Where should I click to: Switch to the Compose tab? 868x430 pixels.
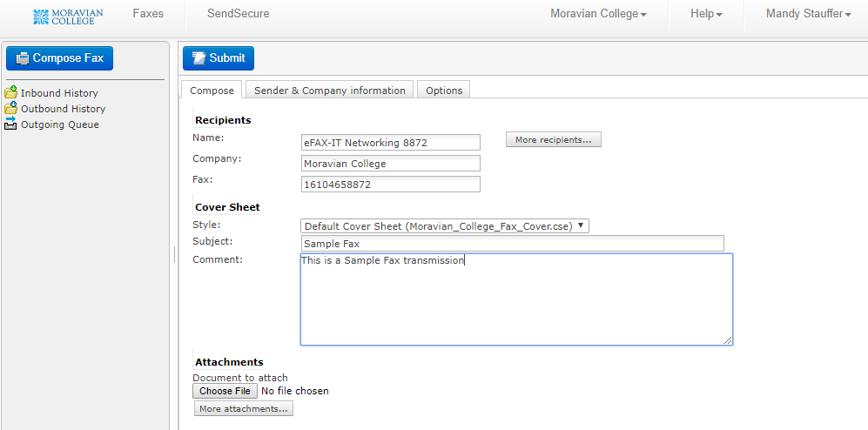click(x=212, y=91)
